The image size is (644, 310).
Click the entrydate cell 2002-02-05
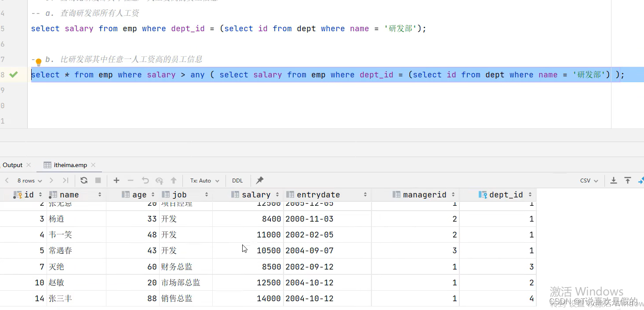tap(327, 234)
